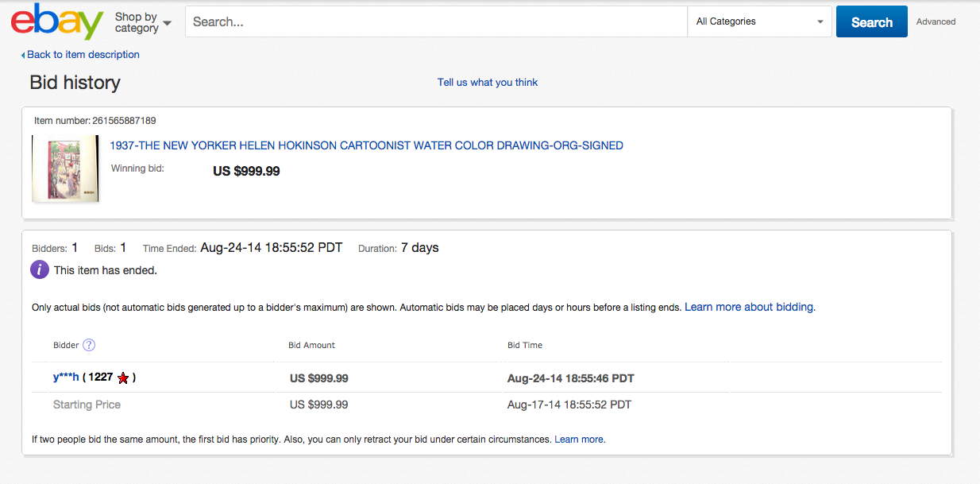980x484 pixels.
Task: Click the Bid history heading
Action: 75,83
